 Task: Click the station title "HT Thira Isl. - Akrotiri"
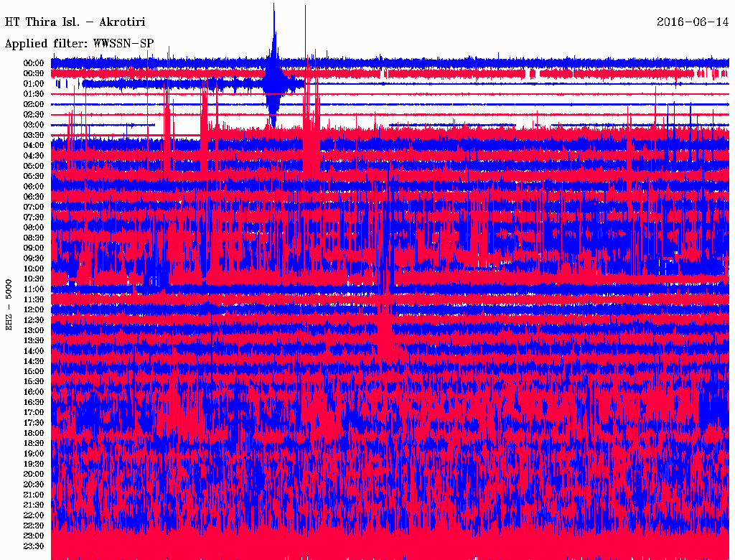[75, 22]
